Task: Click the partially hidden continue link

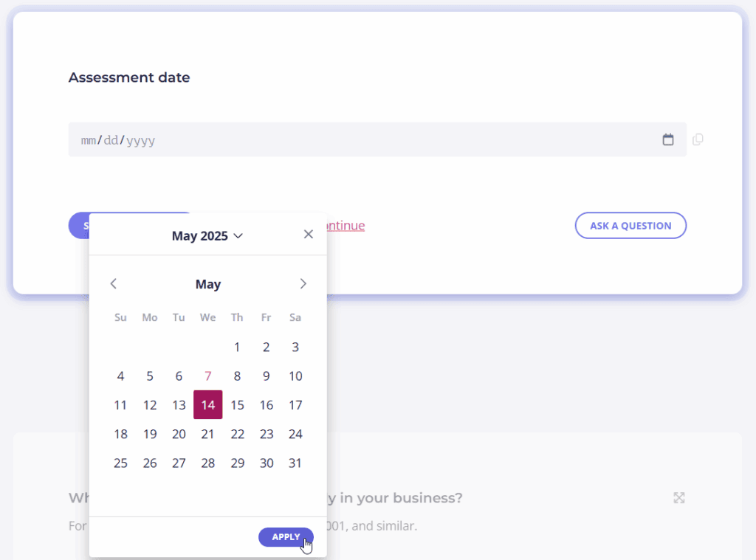Action: 346,226
